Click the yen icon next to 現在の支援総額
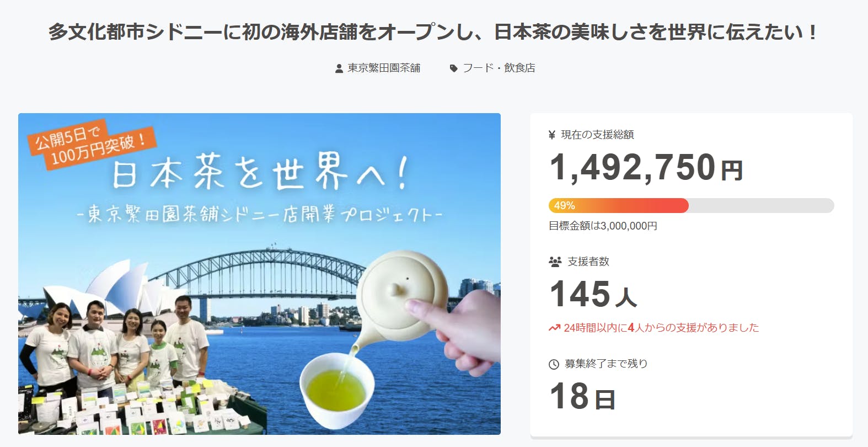Screen dimensions: 868x447 pos(552,135)
